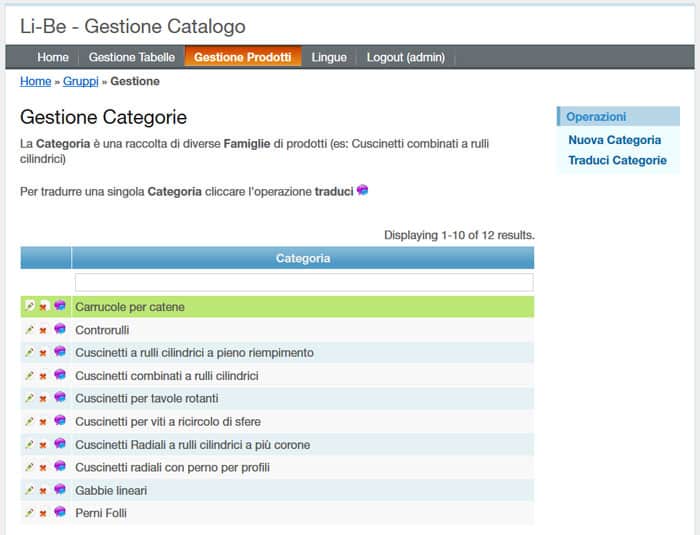The height and width of the screenshot is (535, 700).
Task: Click the edit pencil icon for Gabbie lineari
Action: (29, 490)
